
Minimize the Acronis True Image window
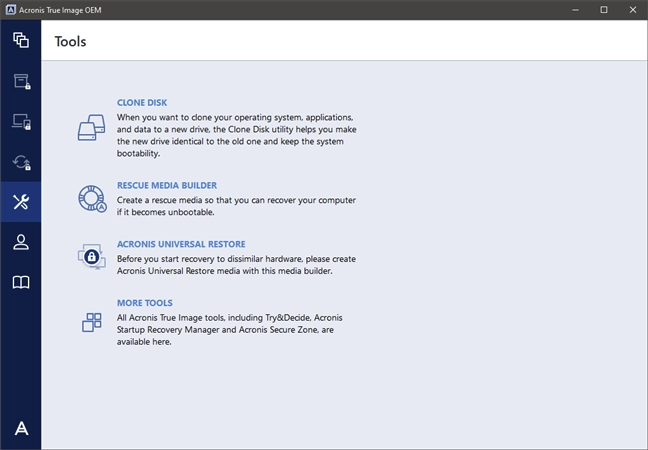[575, 10]
